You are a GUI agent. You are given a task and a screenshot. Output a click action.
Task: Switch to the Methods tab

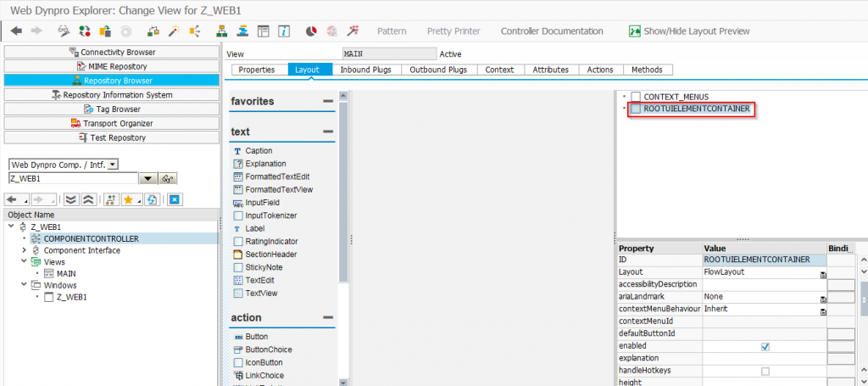click(x=647, y=70)
